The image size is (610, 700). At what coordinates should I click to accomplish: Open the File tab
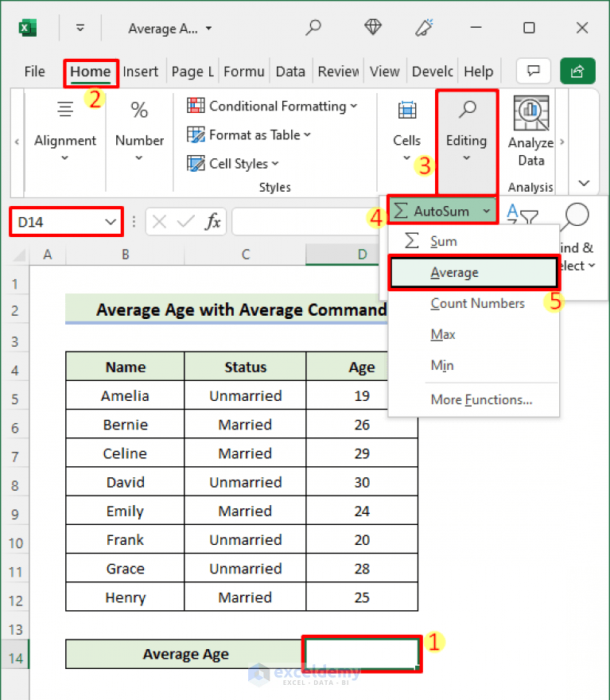tap(35, 72)
